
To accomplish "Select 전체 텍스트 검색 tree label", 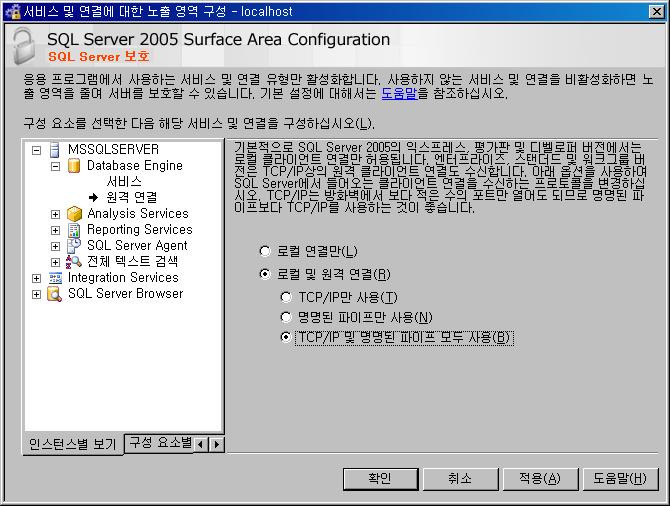I will pos(132,261).
